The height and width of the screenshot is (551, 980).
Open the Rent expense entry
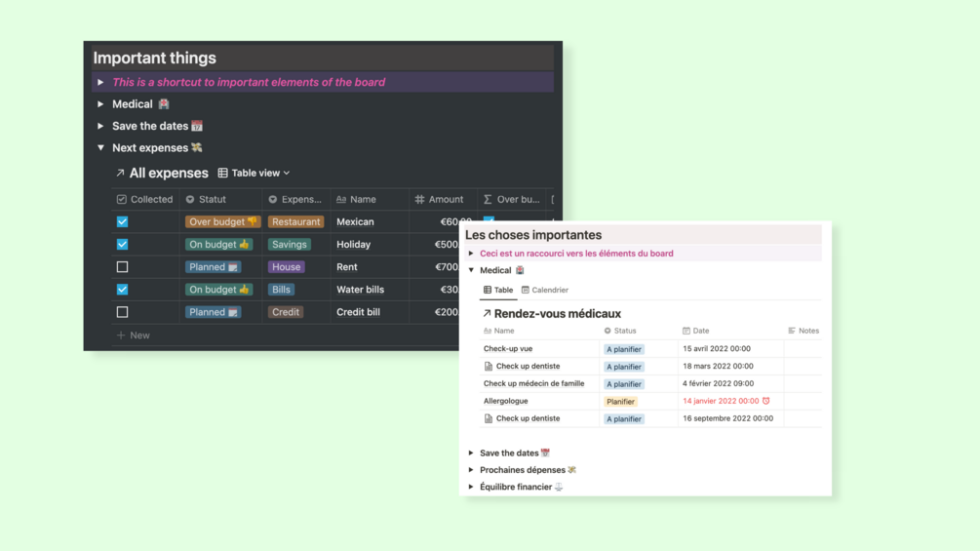347,267
